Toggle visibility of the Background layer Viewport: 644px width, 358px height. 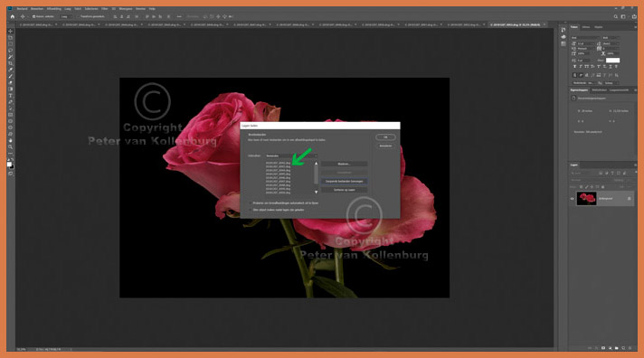[573, 199]
